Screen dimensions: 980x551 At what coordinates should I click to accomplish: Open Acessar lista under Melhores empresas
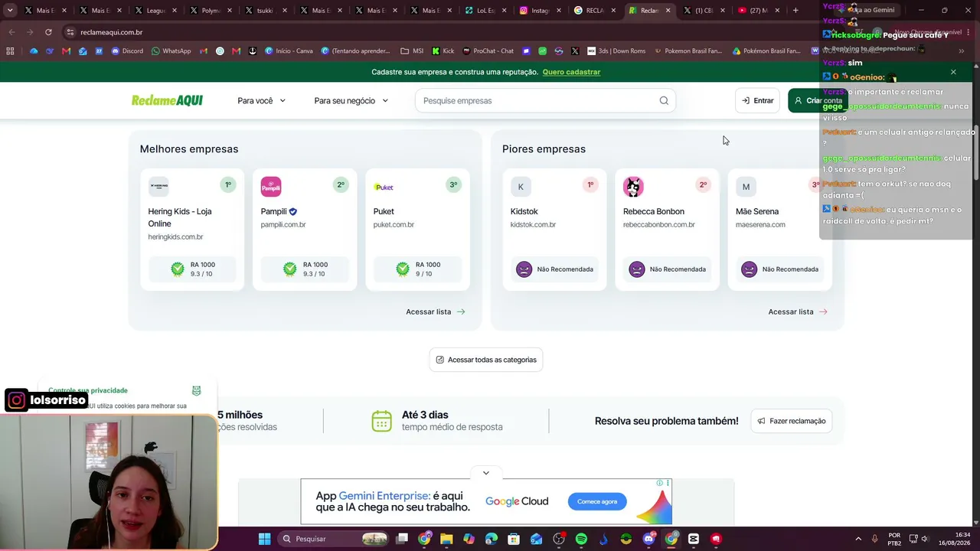click(x=436, y=311)
